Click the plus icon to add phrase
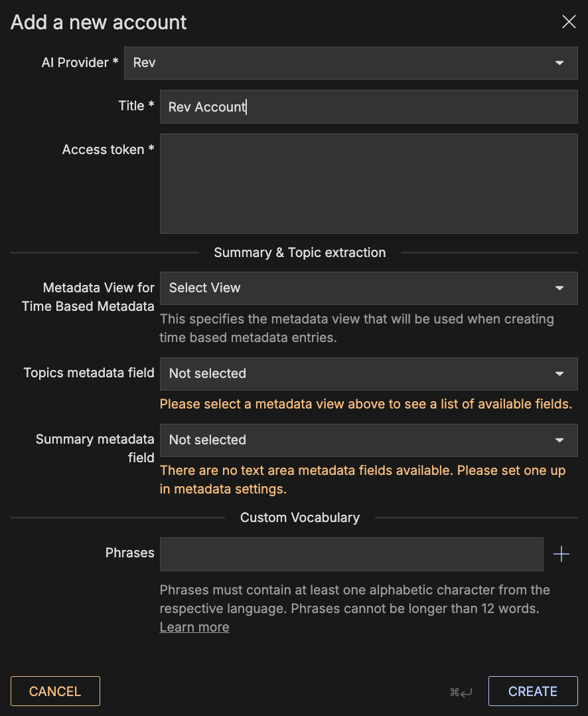The width and height of the screenshot is (588, 716). coord(561,554)
